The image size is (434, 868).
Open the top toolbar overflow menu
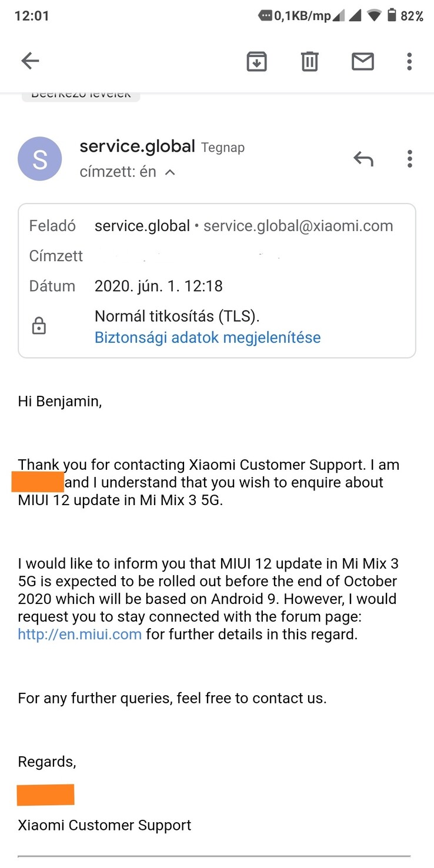[409, 61]
